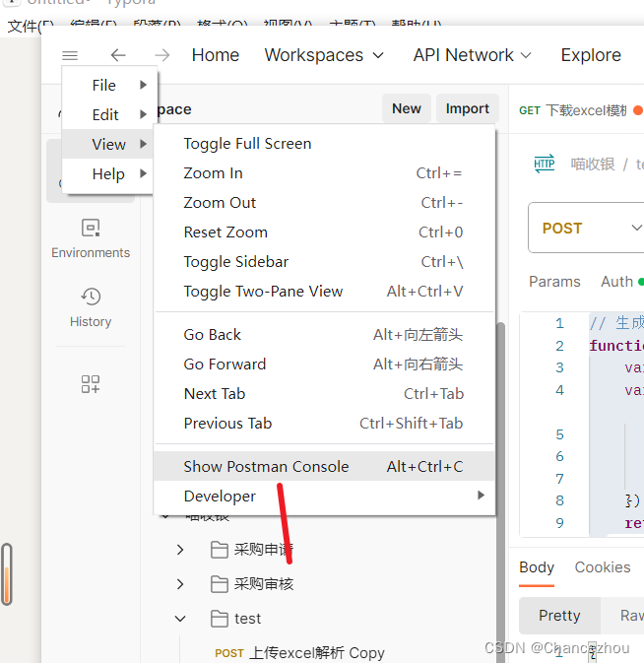Click the test folder icon
Screen dimensions: 644x663
pyautogui.click(x=220, y=619)
